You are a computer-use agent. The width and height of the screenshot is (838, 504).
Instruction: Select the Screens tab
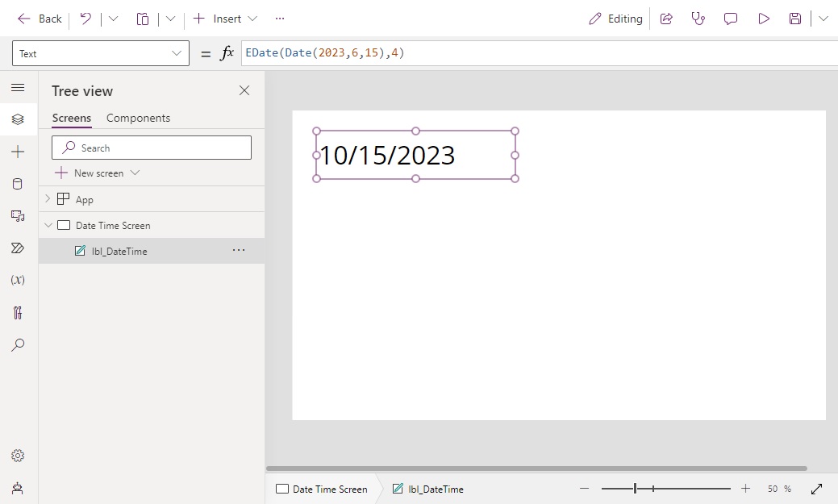[72, 118]
